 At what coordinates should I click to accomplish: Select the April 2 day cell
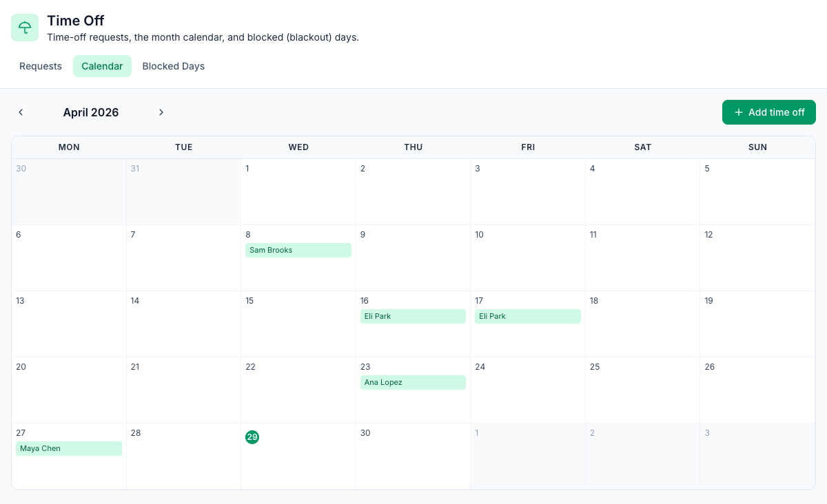click(413, 192)
